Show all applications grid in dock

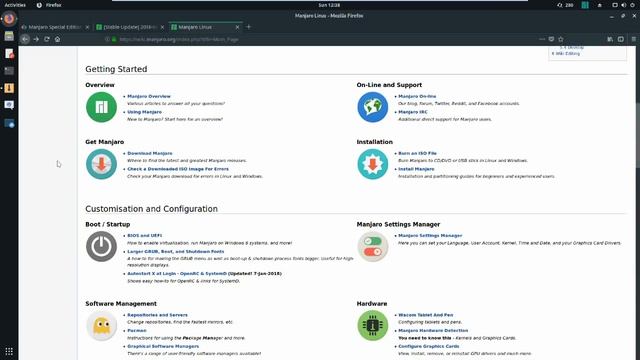9,351
